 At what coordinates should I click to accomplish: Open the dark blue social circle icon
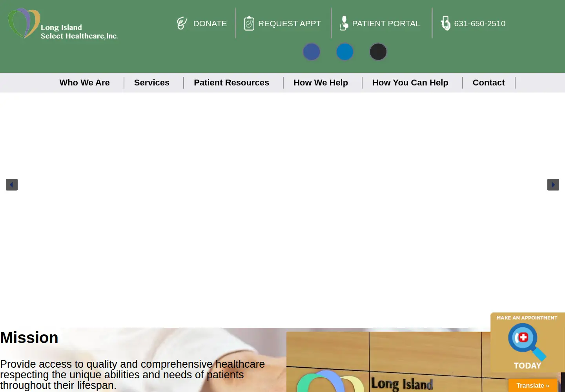pyautogui.click(x=312, y=52)
